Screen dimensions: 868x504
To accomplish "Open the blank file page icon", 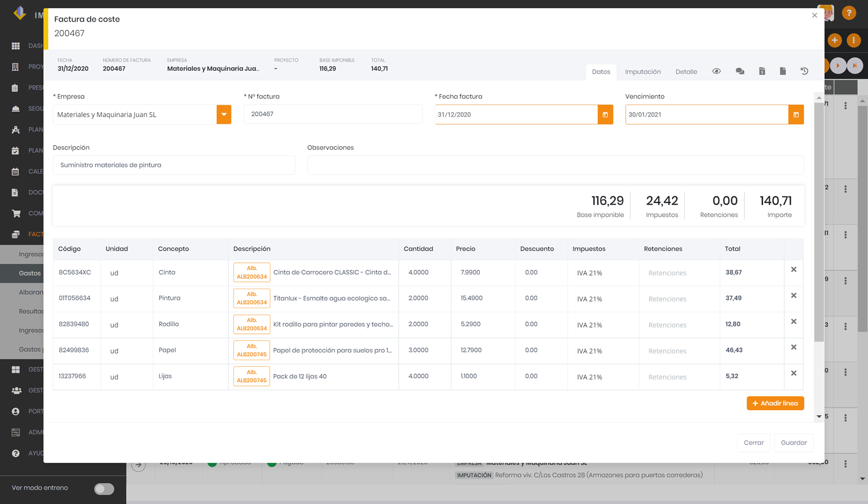I will 782,71.
